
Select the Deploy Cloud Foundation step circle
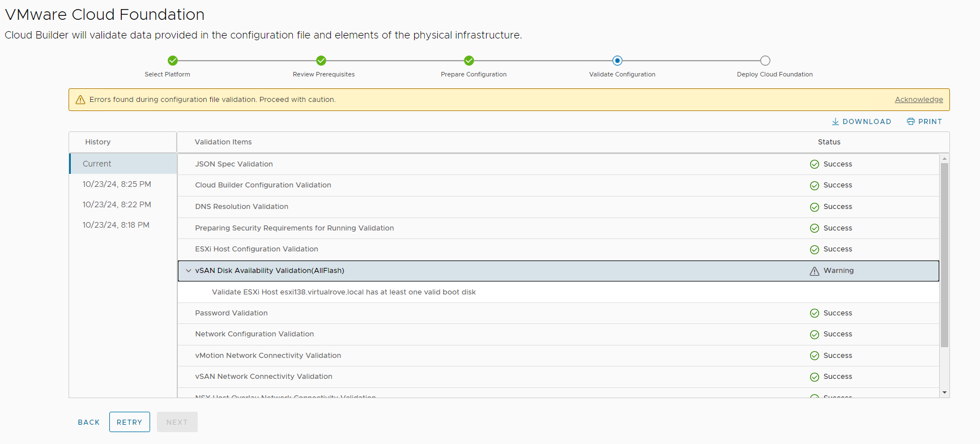click(x=765, y=61)
